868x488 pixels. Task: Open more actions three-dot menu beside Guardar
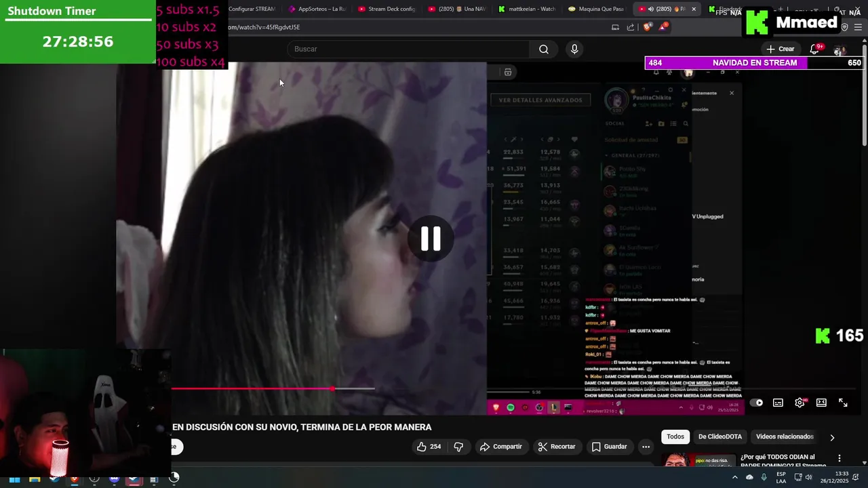click(x=646, y=447)
